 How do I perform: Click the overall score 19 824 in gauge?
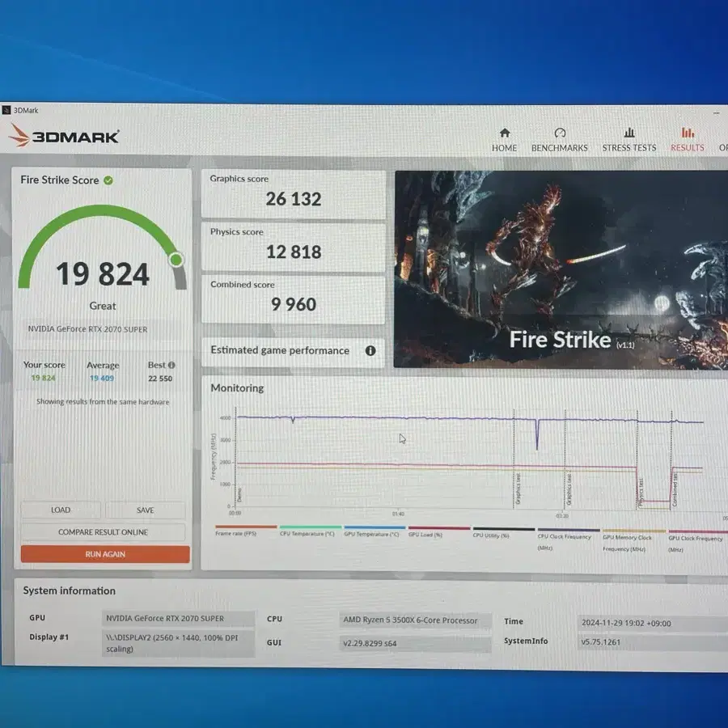pyautogui.click(x=103, y=274)
